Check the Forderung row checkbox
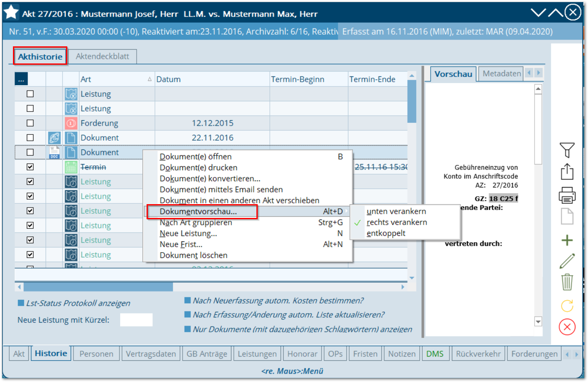Screen dimensions: 588x382 30,123
